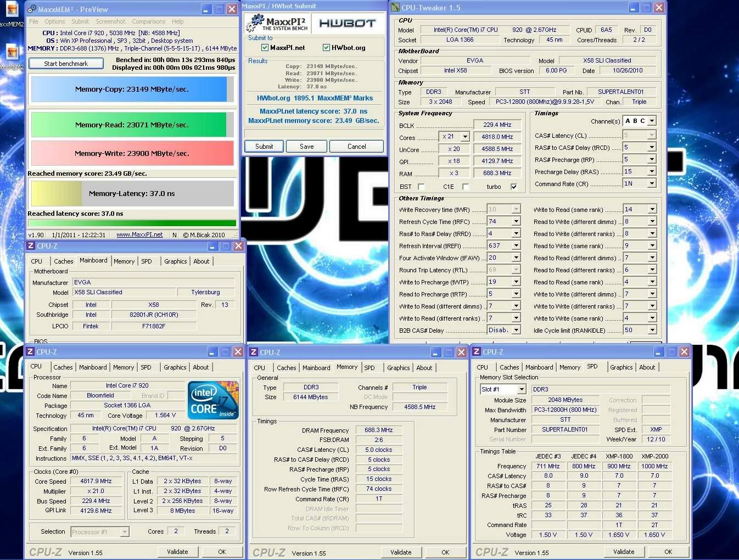Image resolution: width=739 pixels, height=560 pixels.
Task: Click OK in CPU-Z SPD window
Action: (668, 552)
